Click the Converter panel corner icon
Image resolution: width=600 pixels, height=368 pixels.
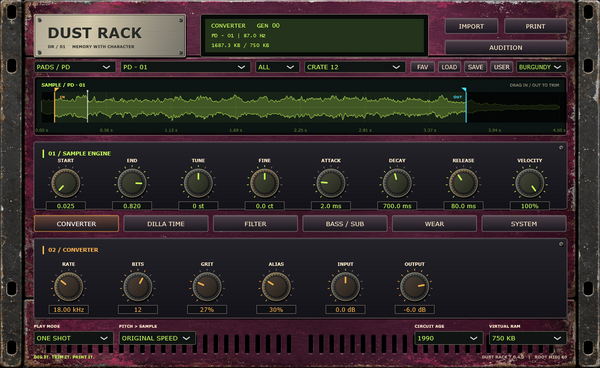point(561,244)
